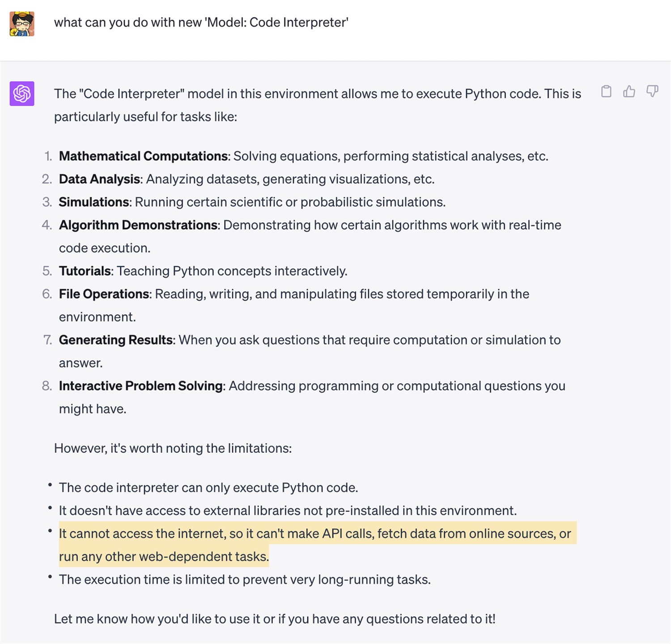
Task: Click the highlighted internet access limitation text
Action: click(x=318, y=545)
